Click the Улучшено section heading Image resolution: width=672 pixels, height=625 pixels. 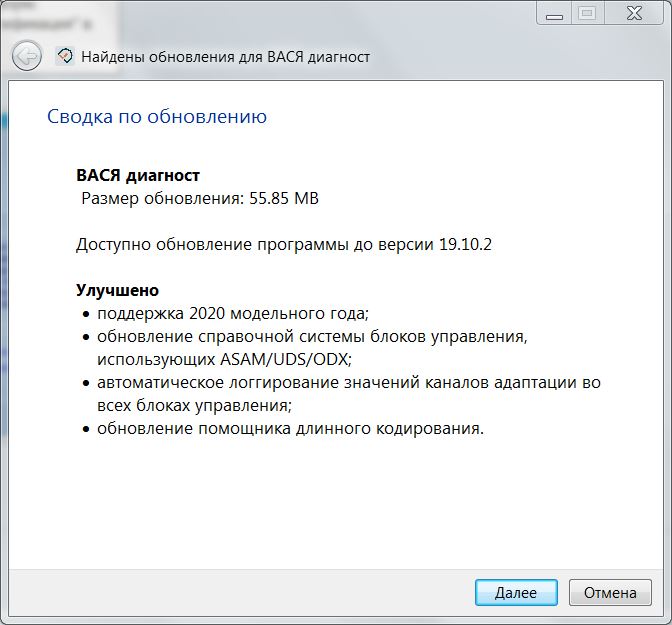tap(117, 290)
